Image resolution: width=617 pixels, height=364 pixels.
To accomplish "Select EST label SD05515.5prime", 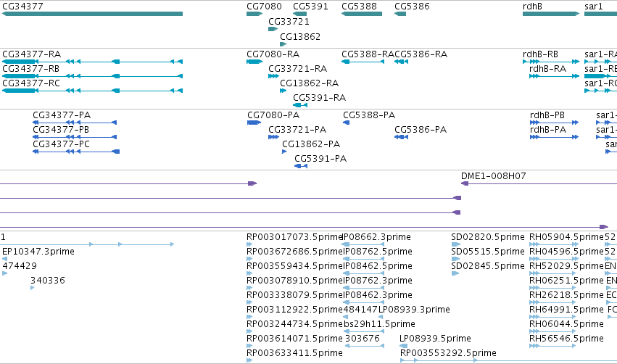I will [488, 252].
